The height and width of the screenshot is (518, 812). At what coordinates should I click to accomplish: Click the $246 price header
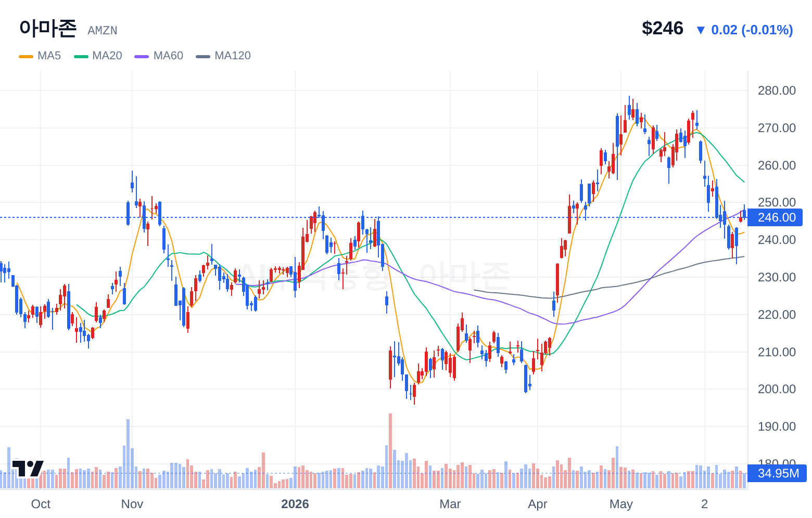663,29
